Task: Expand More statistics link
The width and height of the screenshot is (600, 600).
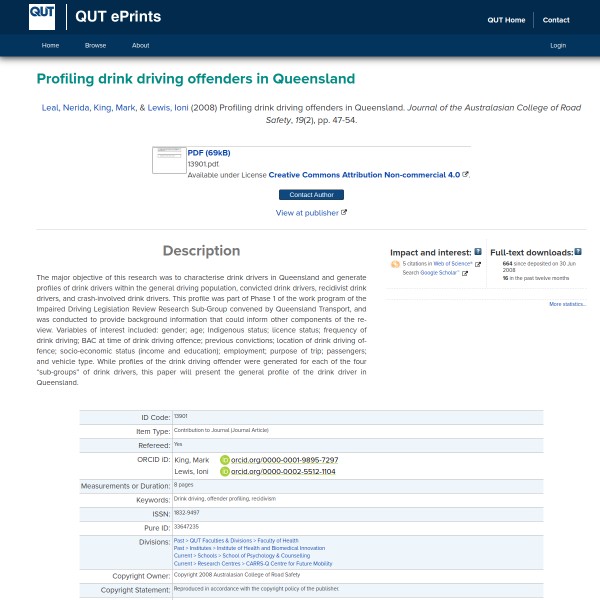Action: pos(567,304)
